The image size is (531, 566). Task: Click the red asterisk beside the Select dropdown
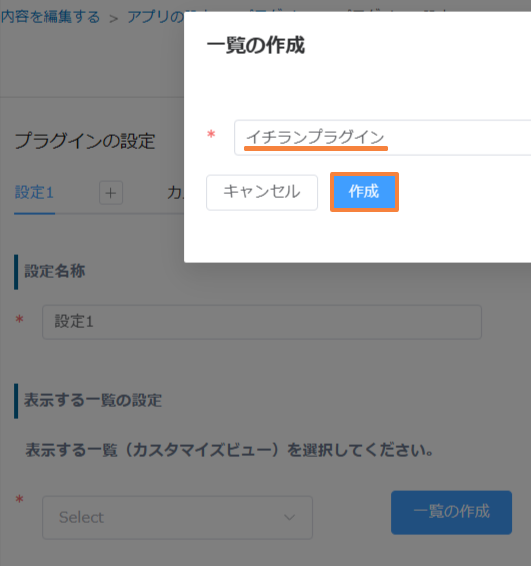19,499
